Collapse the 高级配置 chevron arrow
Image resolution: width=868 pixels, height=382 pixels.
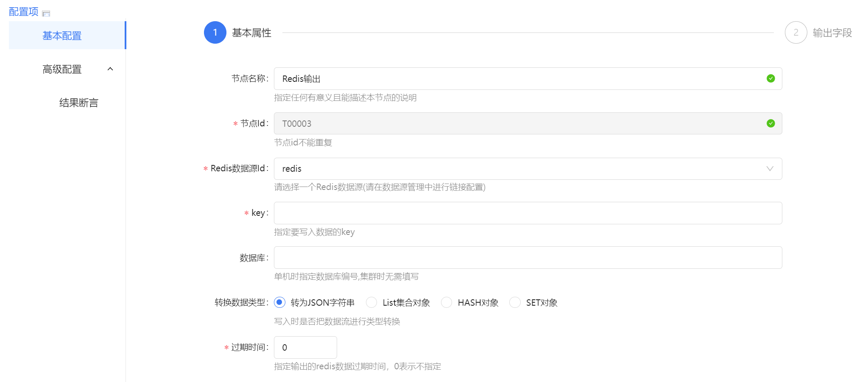click(110, 69)
